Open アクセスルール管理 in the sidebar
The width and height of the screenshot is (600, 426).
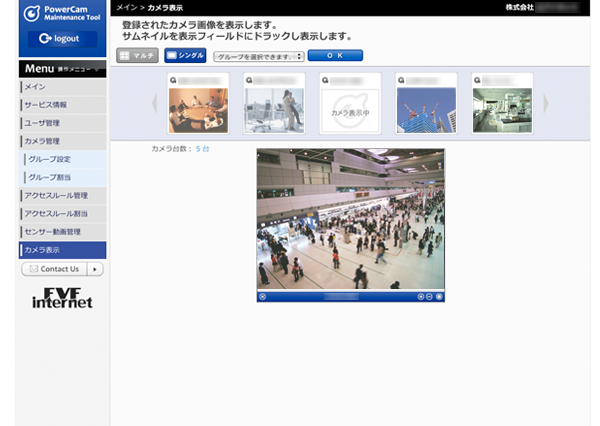pyautogui.click(x=63, y=196)
